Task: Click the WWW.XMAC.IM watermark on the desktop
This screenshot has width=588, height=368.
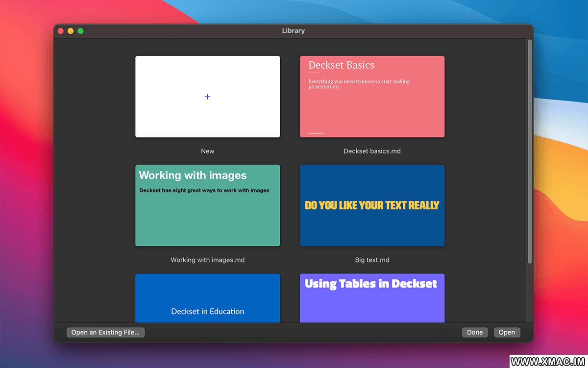Action: click(x=548, y=361)
